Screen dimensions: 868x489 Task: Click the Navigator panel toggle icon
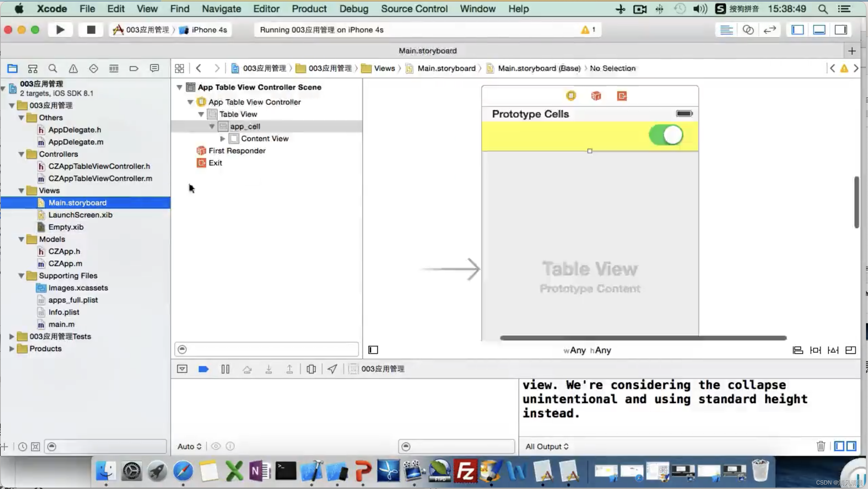(798, 29)
